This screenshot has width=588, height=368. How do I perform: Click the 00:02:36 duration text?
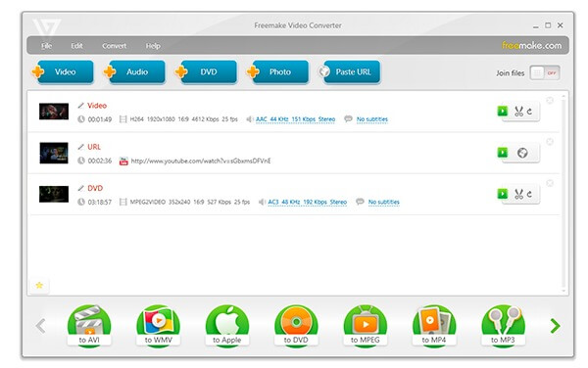pyautogui.click(x=100, y=161)
